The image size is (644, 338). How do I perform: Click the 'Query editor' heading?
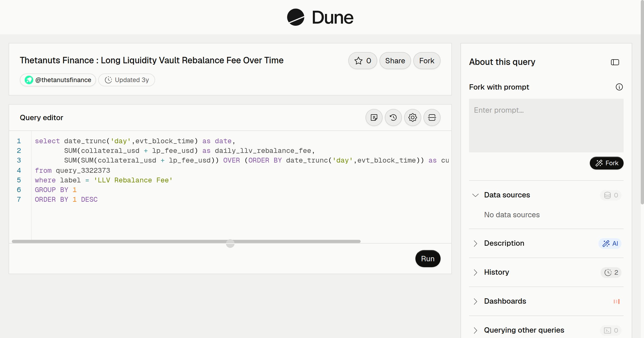(42, 117)
